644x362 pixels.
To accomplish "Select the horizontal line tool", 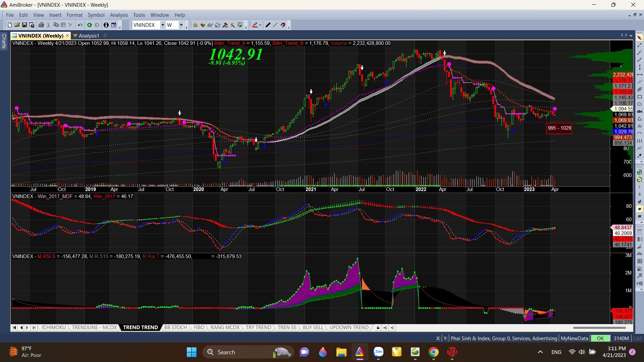I will pos(639,74).
